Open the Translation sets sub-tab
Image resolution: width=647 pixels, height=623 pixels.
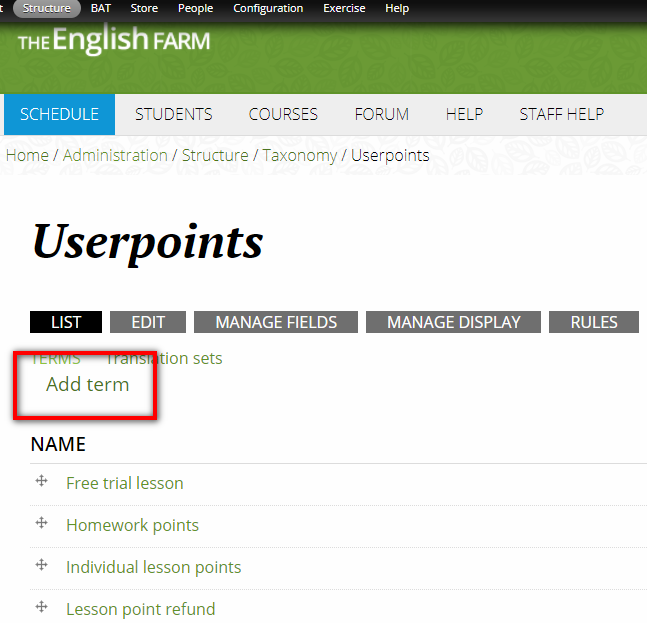tap(165, 358)
